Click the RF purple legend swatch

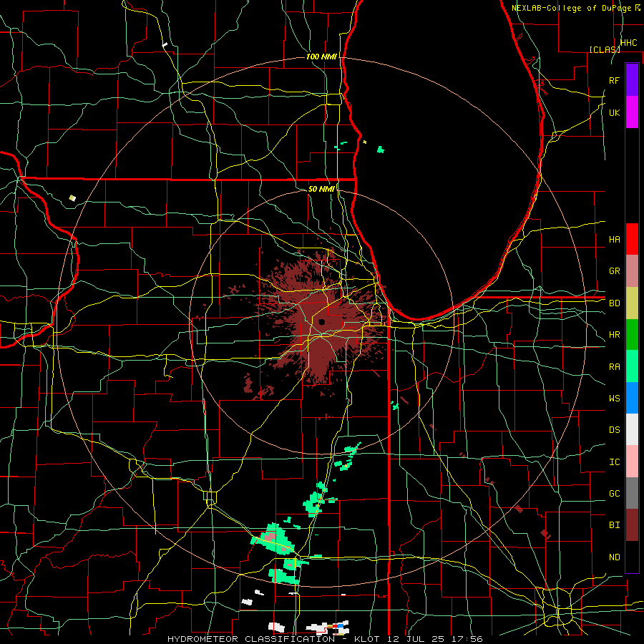point(632,80)
